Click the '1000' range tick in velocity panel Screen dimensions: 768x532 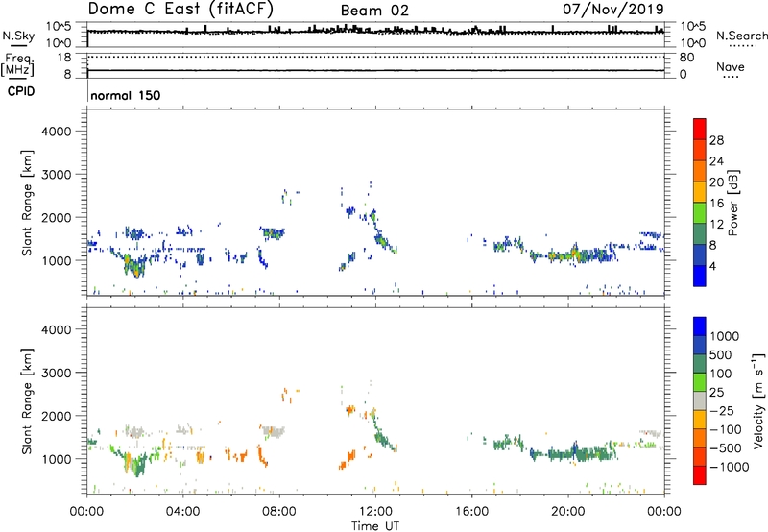(x=56, y=459)
